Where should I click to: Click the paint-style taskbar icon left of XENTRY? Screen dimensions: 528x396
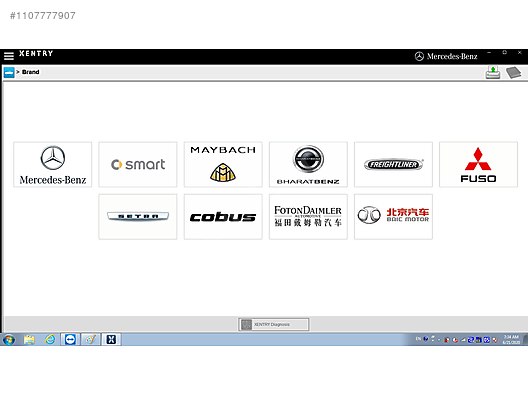[91, 339]
